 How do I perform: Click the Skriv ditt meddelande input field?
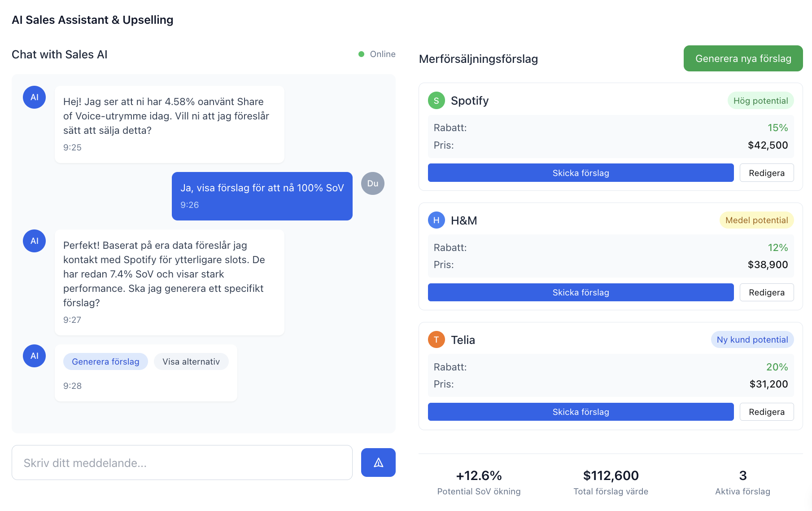(x=182, y=463)
